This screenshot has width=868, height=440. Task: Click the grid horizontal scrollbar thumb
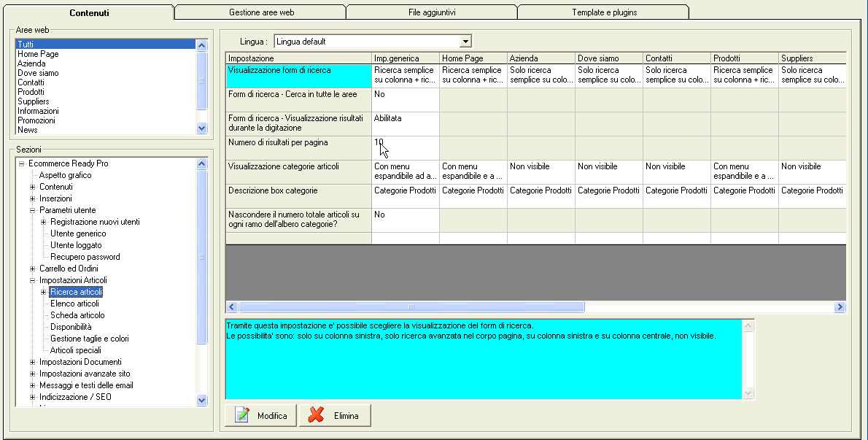(411, 306)
